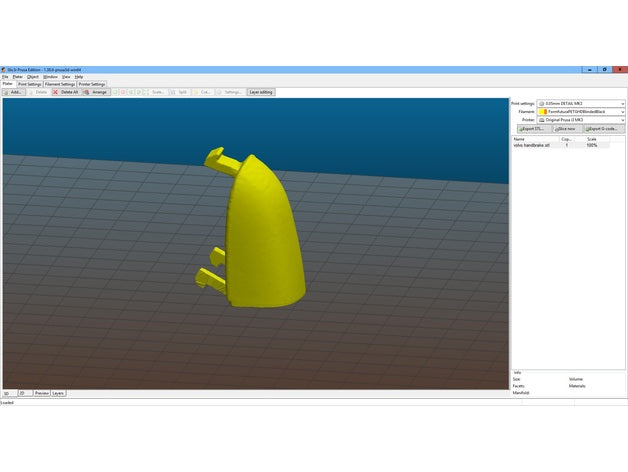Click the Split object toolbar button

coord(179,92)
